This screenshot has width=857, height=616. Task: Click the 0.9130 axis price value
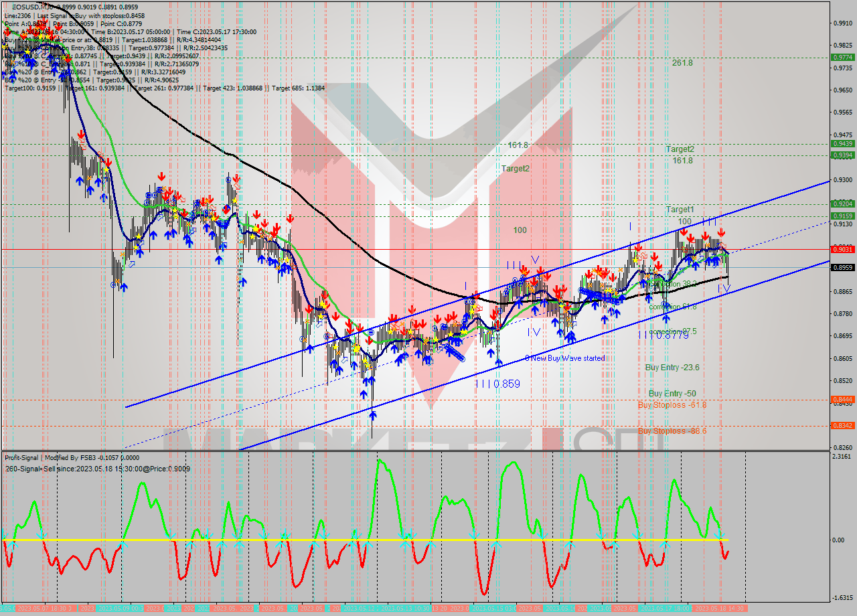click(x=842, y=224)
